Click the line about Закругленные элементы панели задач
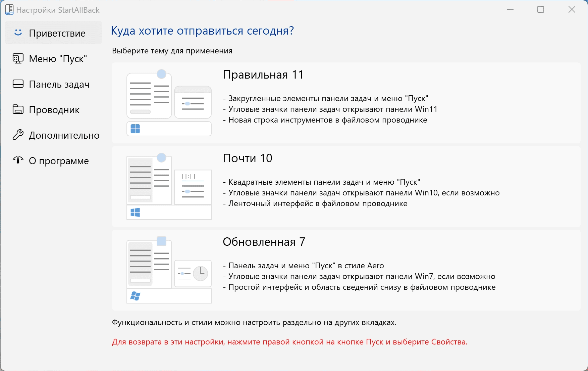Viewport: 588px width, 371px height. [326, 98]
